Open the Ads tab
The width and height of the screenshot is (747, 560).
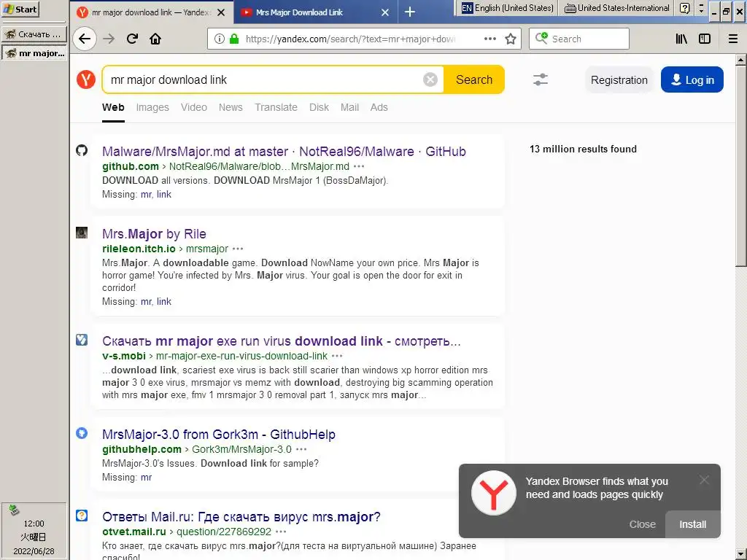(379, 108)
